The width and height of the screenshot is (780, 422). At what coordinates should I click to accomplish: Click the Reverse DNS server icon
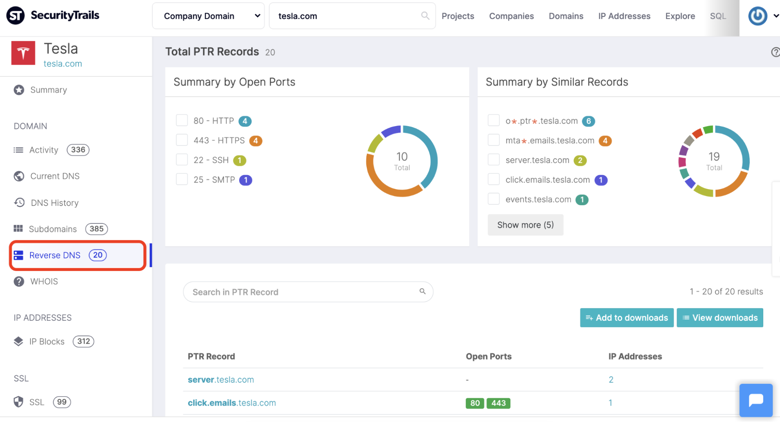[18, 255]
